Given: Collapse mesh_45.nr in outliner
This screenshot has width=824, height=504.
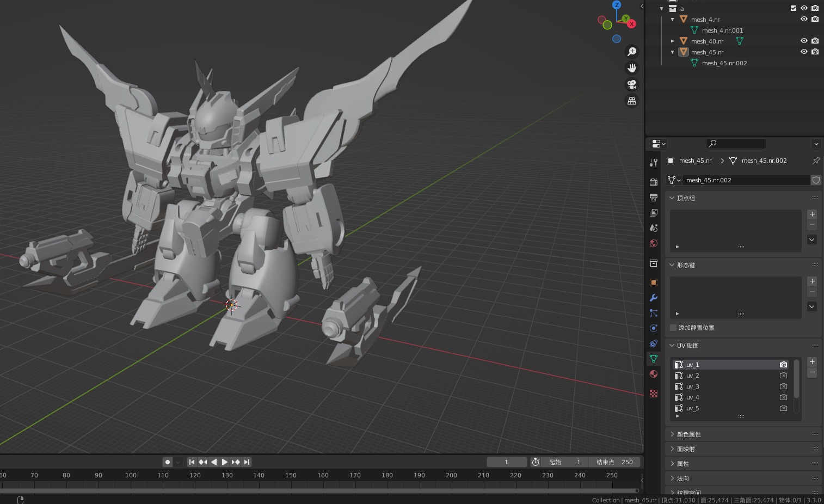Looking at the screenshot, I should pyautogui.click(x=673, y=52).
